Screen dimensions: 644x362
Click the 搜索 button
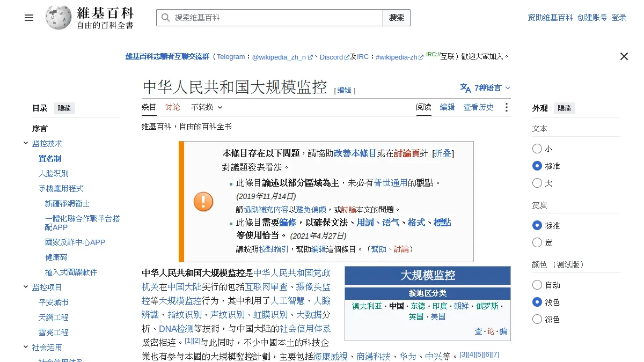(x=397, y=18)
